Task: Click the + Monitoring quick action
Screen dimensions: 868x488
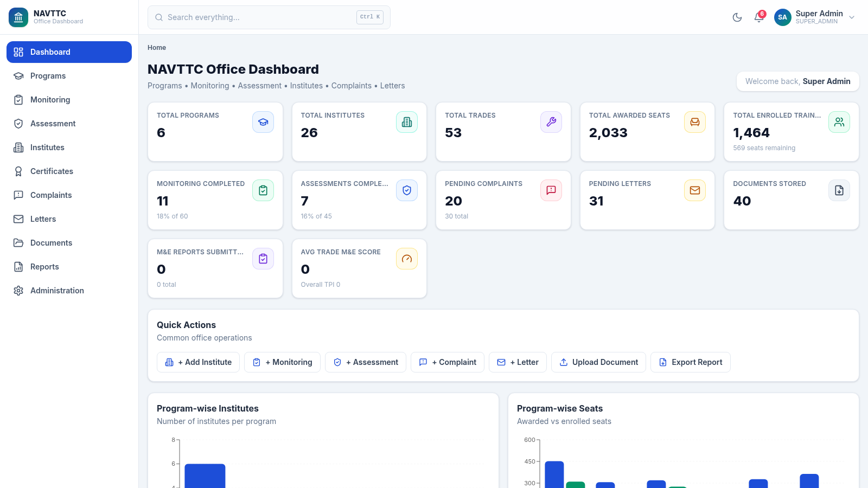Action: click(282, 362)
